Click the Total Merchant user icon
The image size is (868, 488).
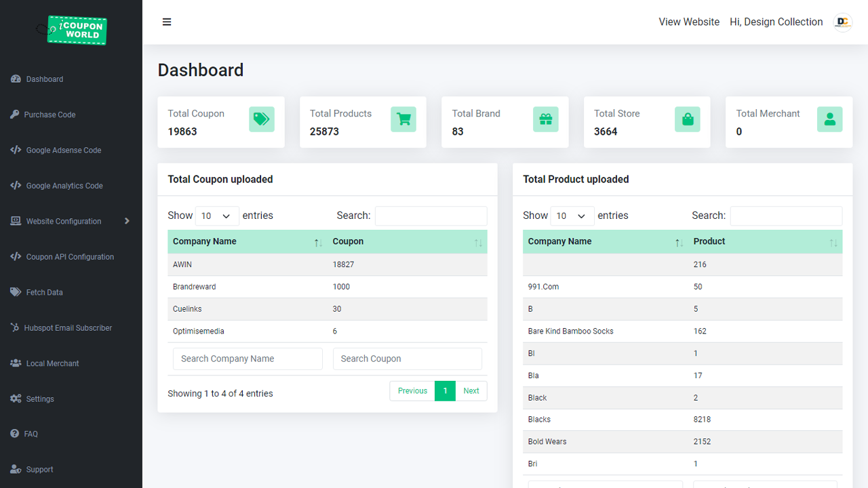(x=830, y=119)
